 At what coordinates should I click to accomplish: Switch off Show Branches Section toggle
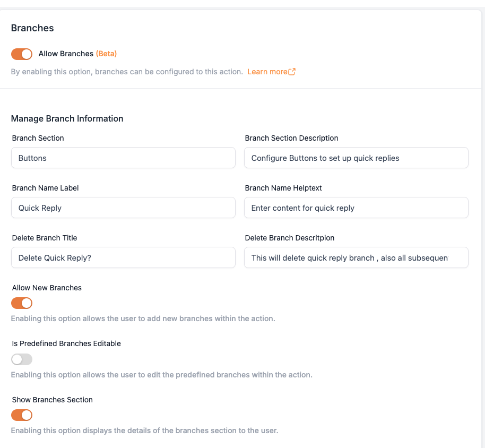[22, 415]
